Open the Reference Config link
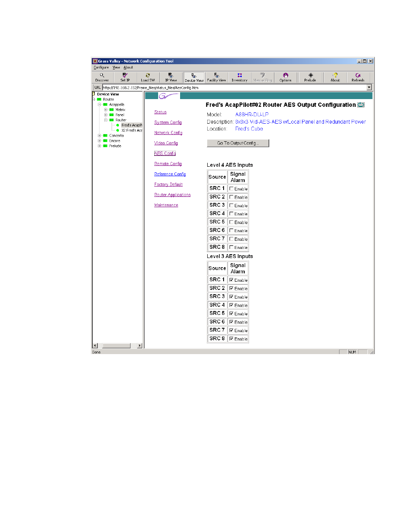411x532 pixels. (170, 174)
